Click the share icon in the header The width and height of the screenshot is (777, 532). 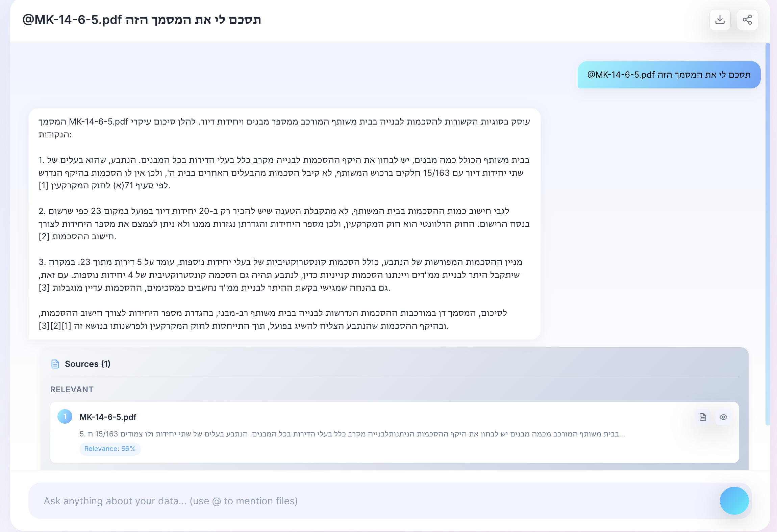click(747, 20)
